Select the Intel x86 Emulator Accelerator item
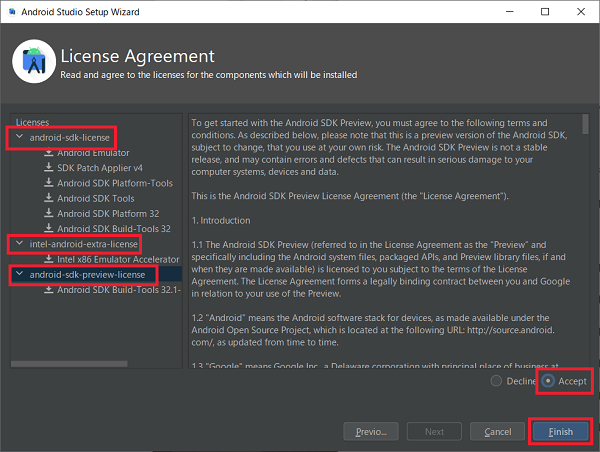600x452 pixels. click(x=118, y=259)
